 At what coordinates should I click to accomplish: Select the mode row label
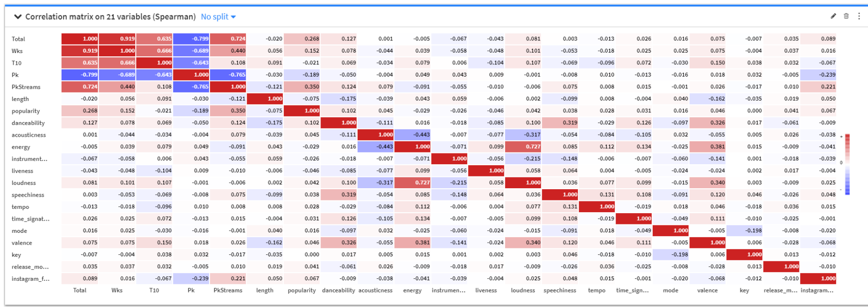click(x=19, y=231)
